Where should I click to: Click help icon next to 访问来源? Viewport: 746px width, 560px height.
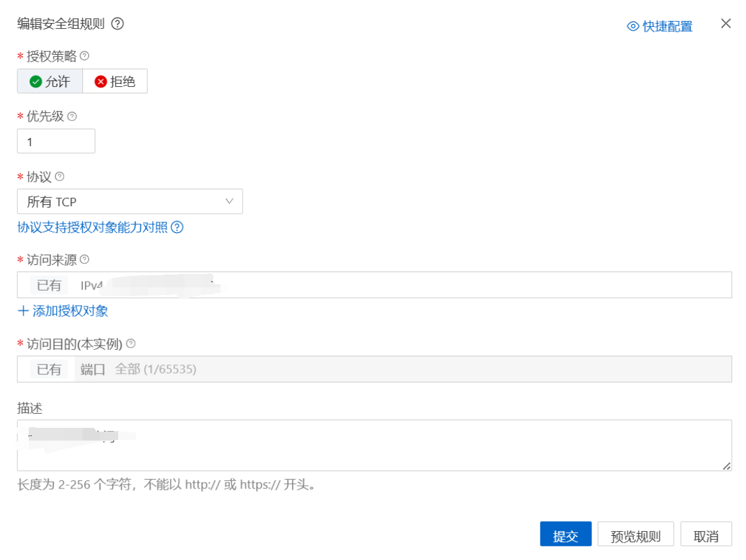[84, 259]
